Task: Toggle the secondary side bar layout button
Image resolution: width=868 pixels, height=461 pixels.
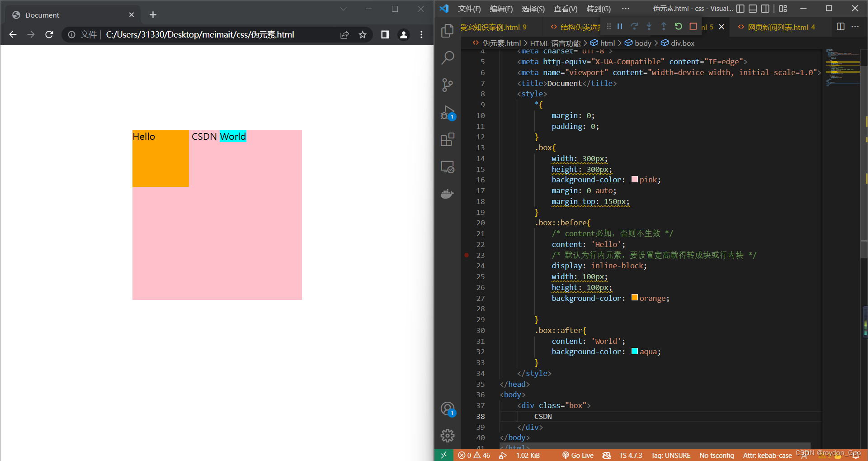Action: click(765, 9)
